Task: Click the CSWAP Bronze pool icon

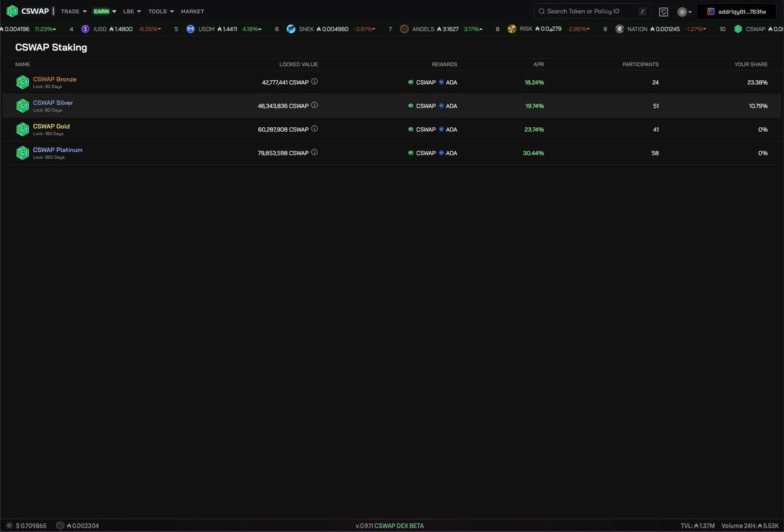Action: [x=22, y=82]
